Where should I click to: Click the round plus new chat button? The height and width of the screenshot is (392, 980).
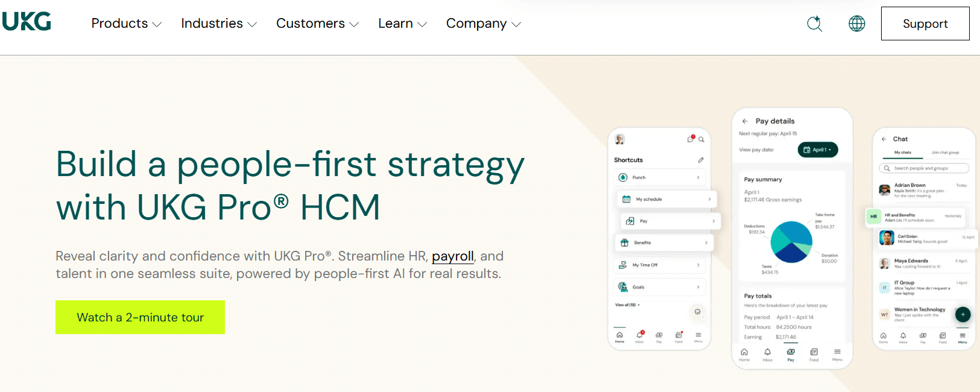pyautogui.click(x=963, y=314)
